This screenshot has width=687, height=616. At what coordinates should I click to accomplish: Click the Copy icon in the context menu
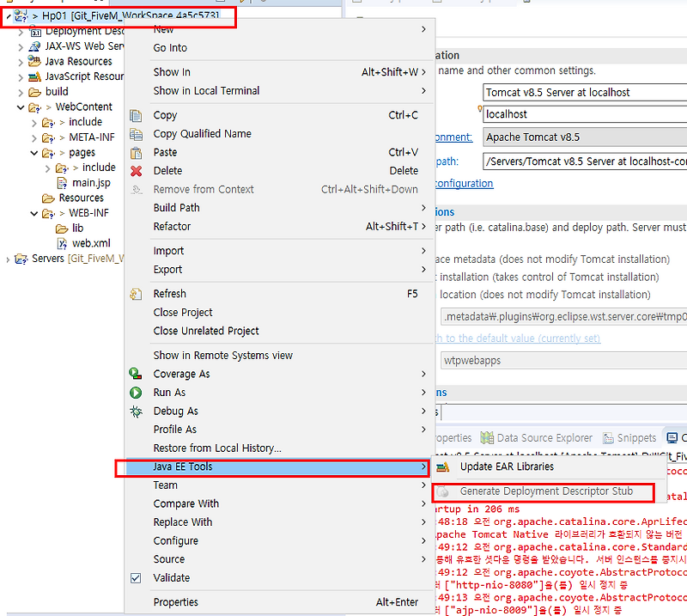[135, 114]
